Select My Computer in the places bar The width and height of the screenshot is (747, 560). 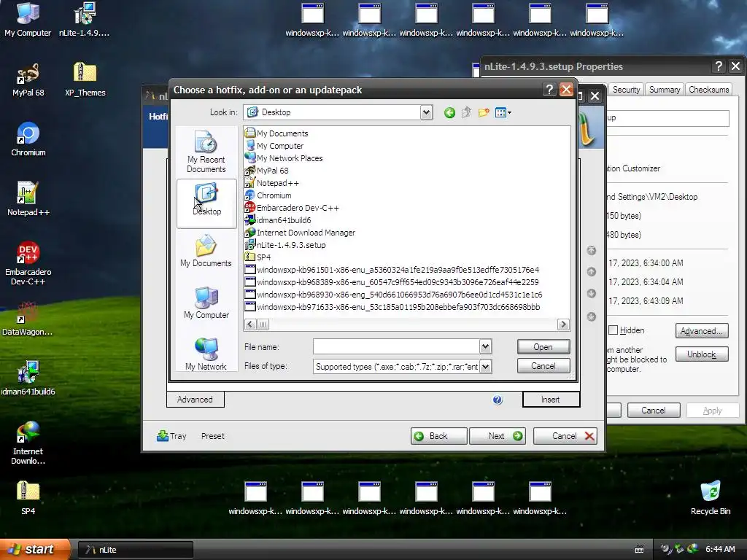coord(206,303)
